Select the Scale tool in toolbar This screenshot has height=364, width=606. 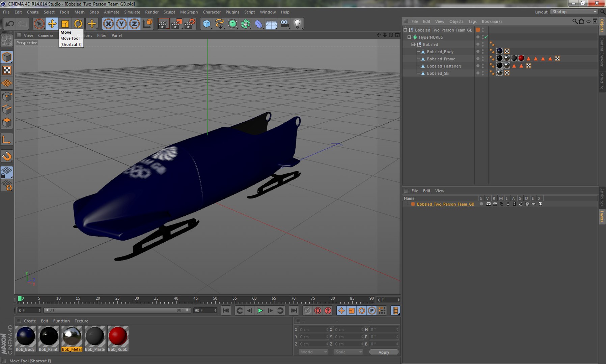click(x=65, y=24)
